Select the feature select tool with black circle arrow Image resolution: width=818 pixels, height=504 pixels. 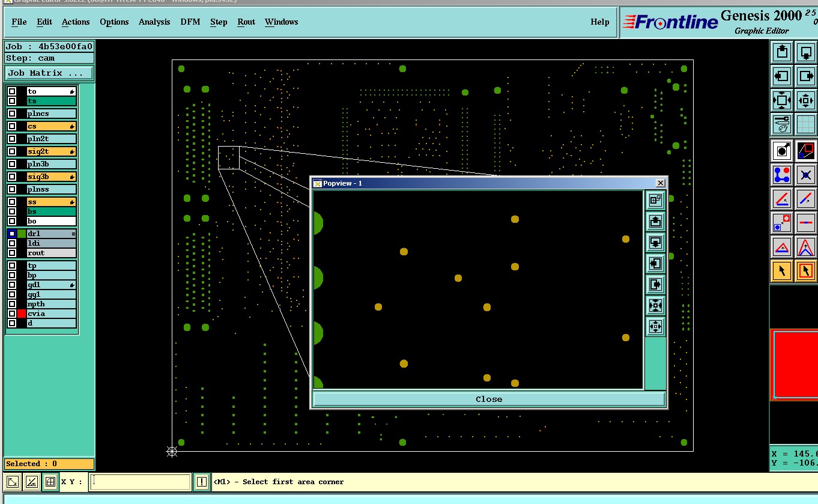pos(782,151)
